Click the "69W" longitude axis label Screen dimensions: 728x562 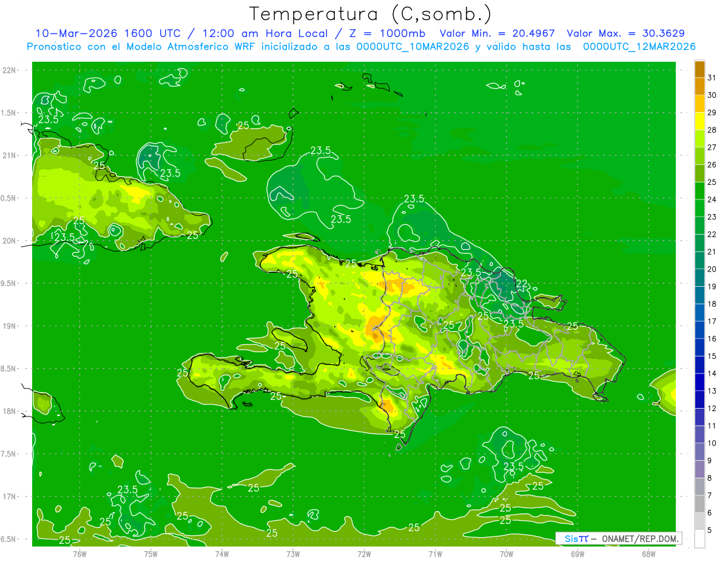(578, 554)
